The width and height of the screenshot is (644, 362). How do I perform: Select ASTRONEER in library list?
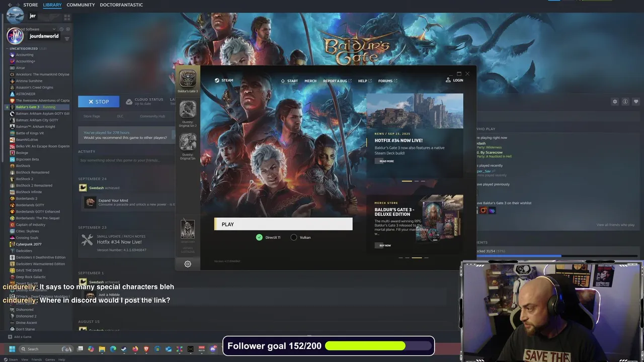tap(26, 94)
